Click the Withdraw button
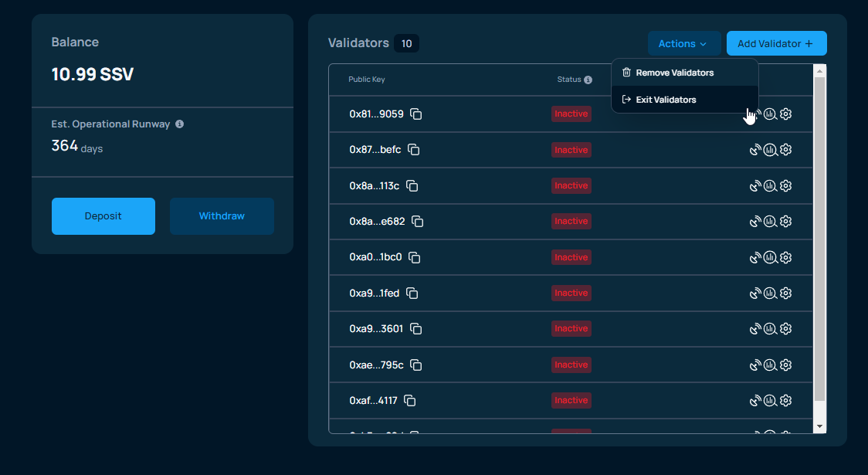Screen dimensions: 868x475 click(x=222, y=216)
